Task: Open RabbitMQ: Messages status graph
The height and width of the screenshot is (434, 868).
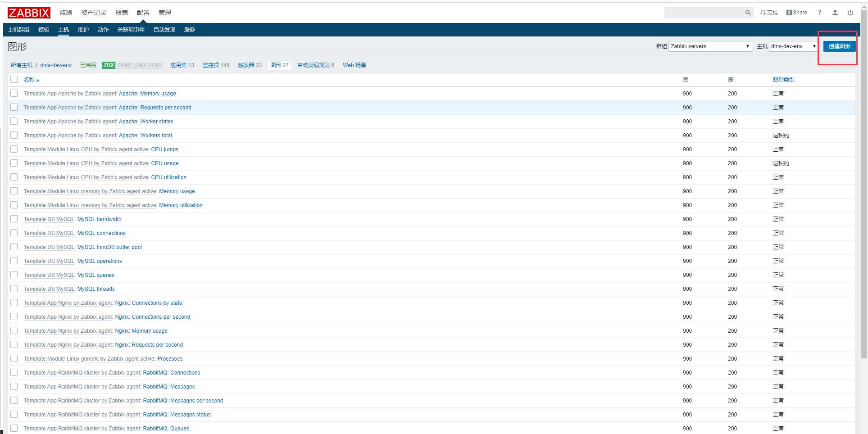Action: pyautogui.click(x=177, y=415)
